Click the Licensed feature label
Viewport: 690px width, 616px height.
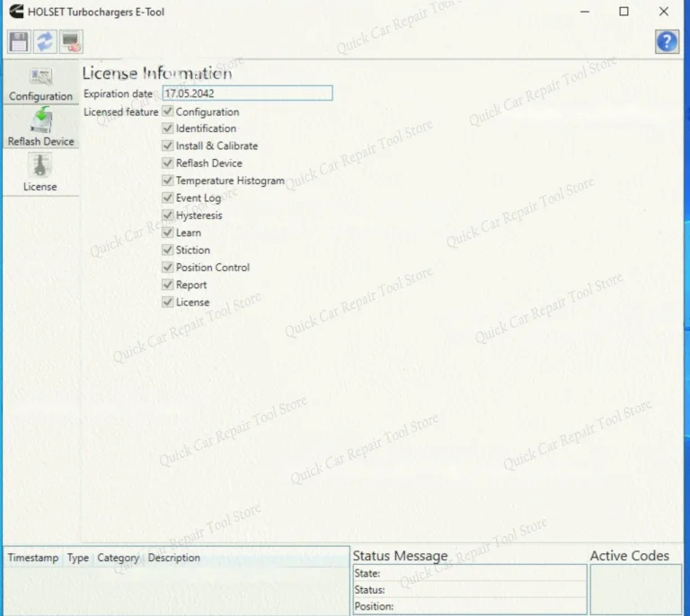coord(120,112)
